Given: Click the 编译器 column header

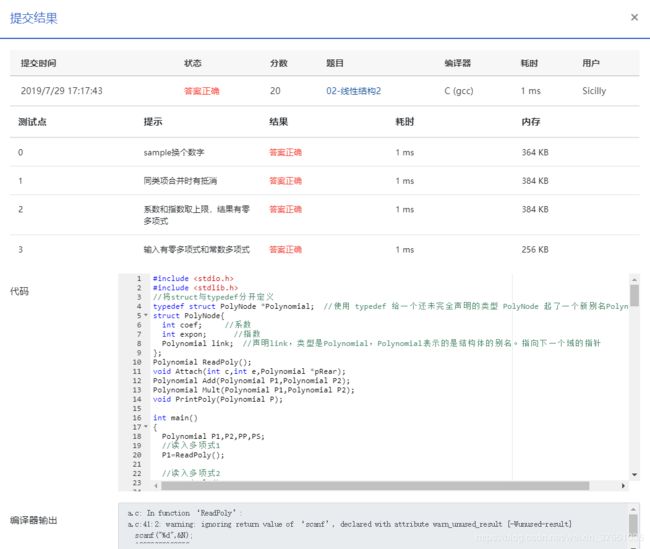Looking at the screenshot, I should click(458, 63).
